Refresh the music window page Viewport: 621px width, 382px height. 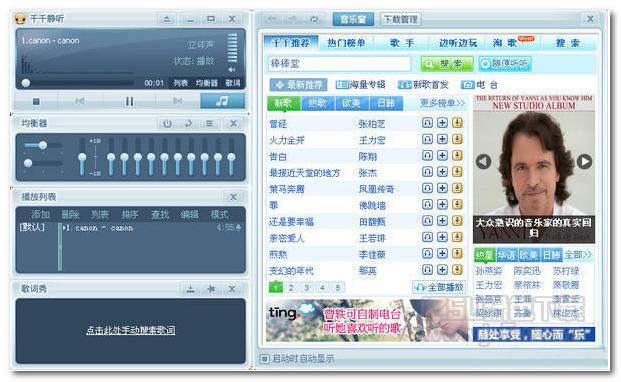[x=314, y=19]
